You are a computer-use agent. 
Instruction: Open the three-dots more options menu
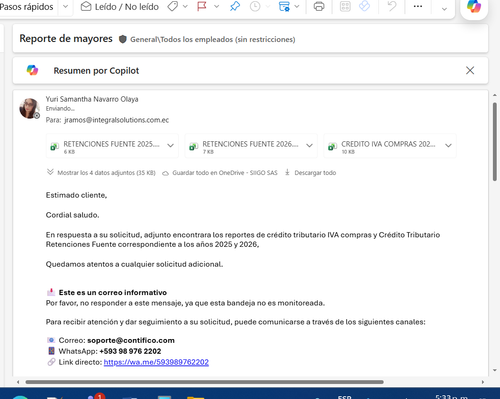(x=418, y=6)
